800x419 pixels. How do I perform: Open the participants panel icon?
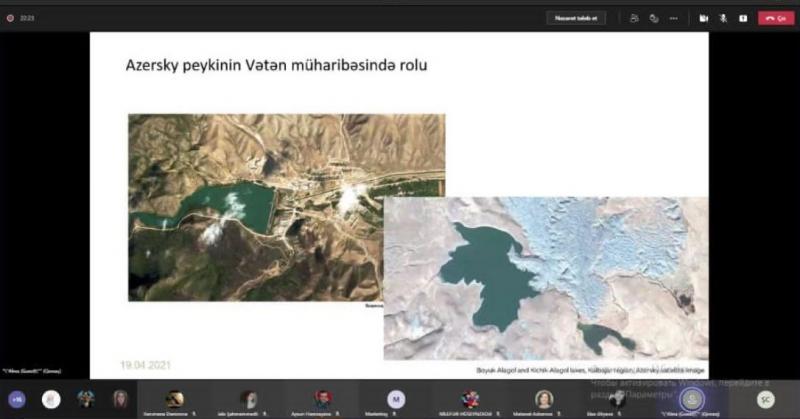(634, 18)
